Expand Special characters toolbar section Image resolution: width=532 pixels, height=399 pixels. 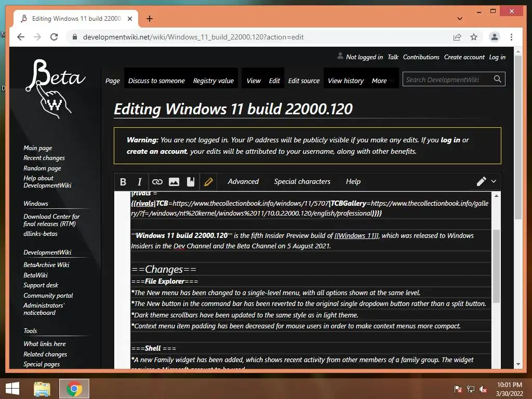[x=302, y=181]
